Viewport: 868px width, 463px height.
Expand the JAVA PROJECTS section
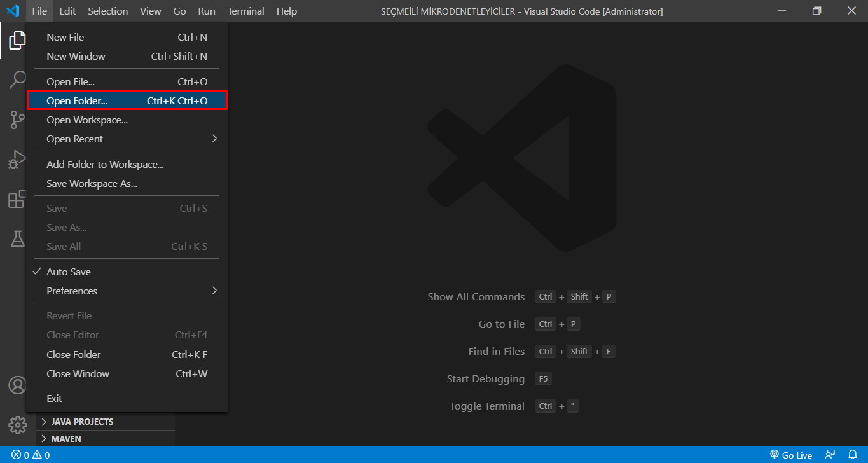[x=81, y=422]
